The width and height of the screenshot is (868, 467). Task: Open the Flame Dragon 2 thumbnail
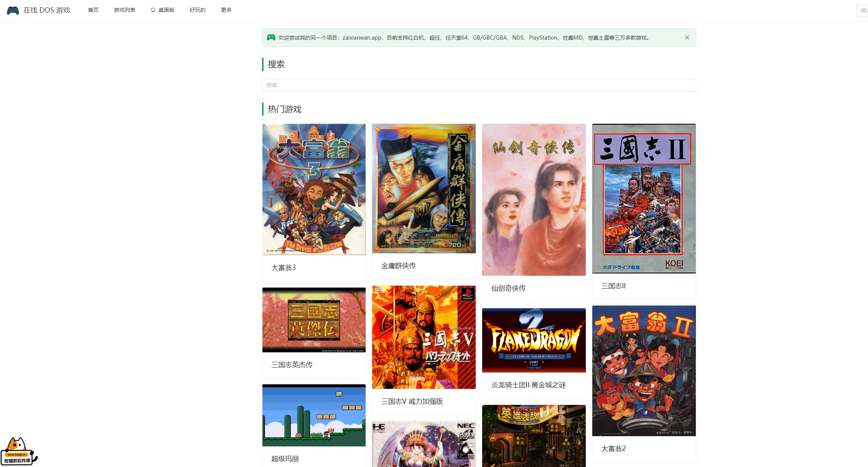[x=533, y=340]
